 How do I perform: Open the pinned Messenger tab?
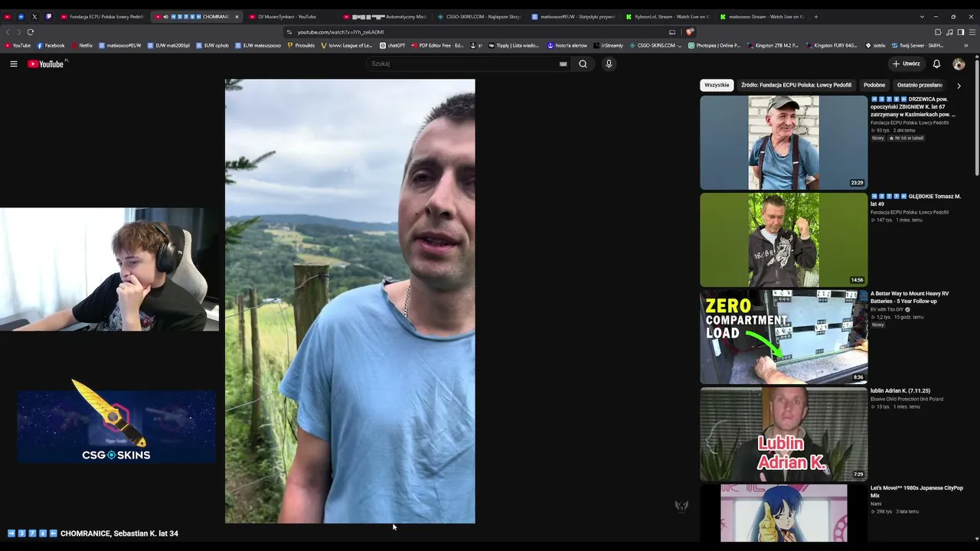[x=21, y=17]
